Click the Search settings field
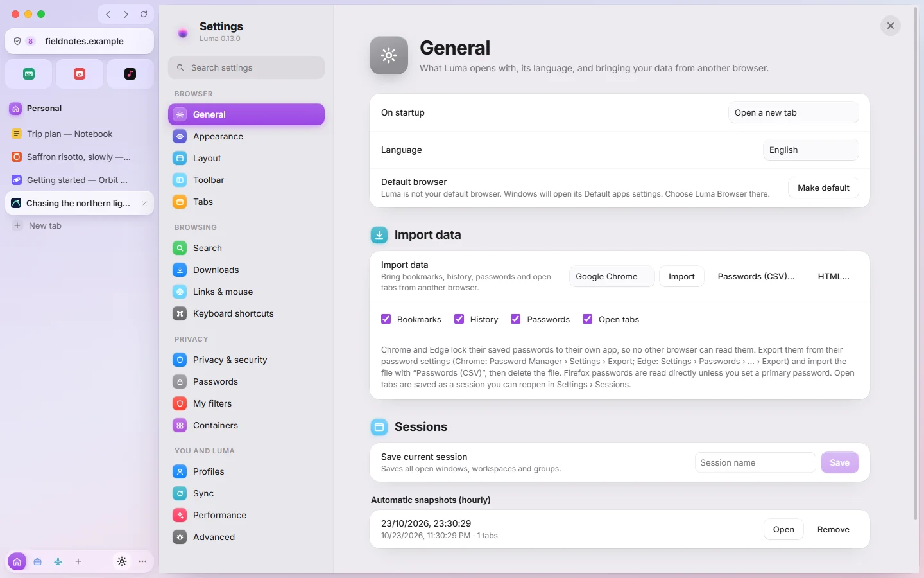924x578 pixels. (246, 67)
